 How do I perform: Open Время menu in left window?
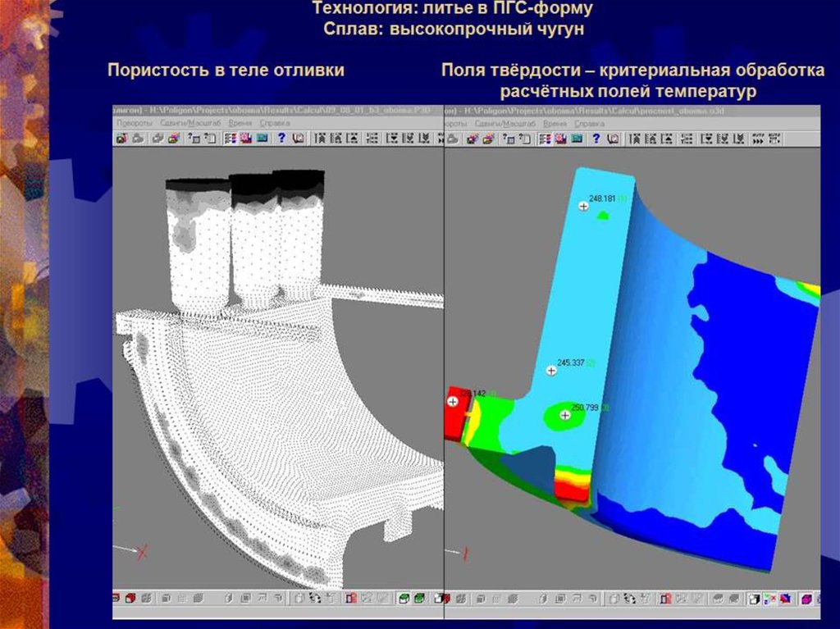coord(239,123)
